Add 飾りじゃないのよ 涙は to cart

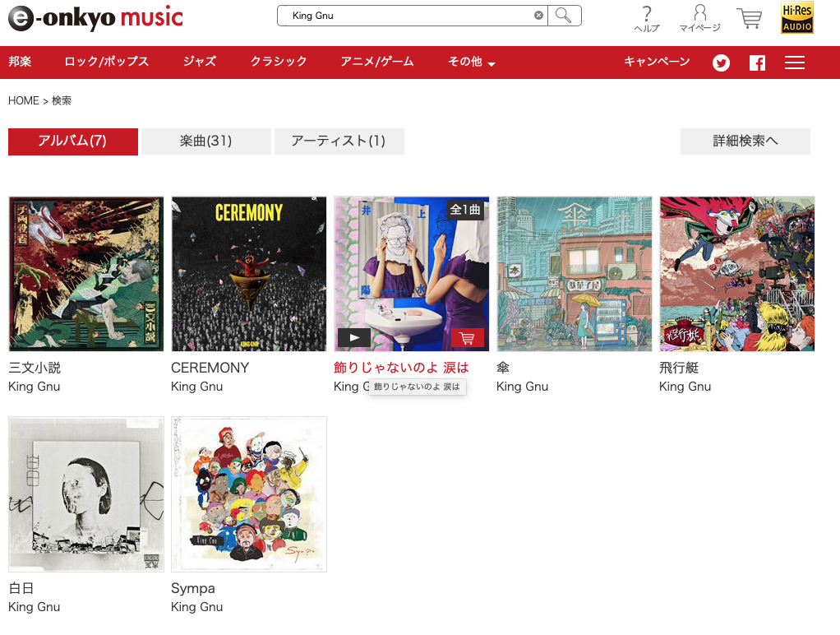click(467, 338)
